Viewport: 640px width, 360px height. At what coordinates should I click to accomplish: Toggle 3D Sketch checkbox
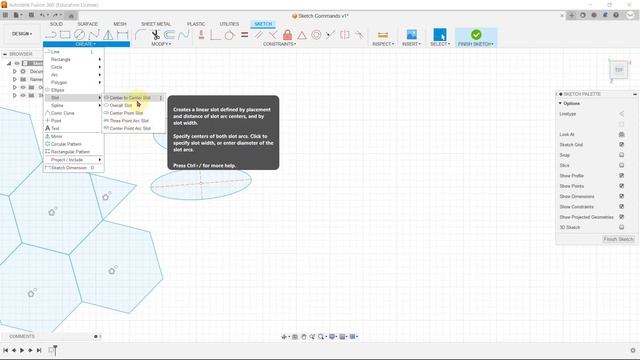(622, 227)
